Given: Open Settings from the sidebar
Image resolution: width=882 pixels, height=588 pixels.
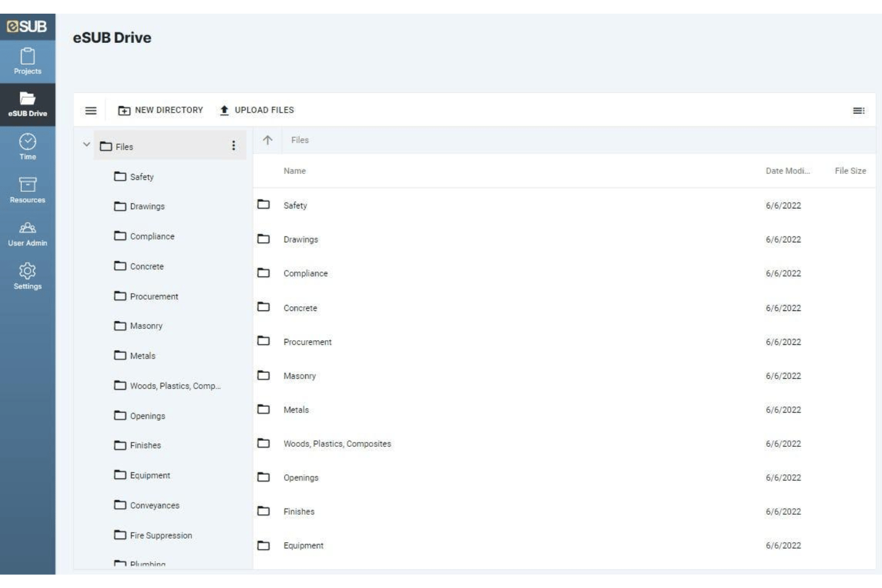Looking at the screenshot, I should 27,276.
